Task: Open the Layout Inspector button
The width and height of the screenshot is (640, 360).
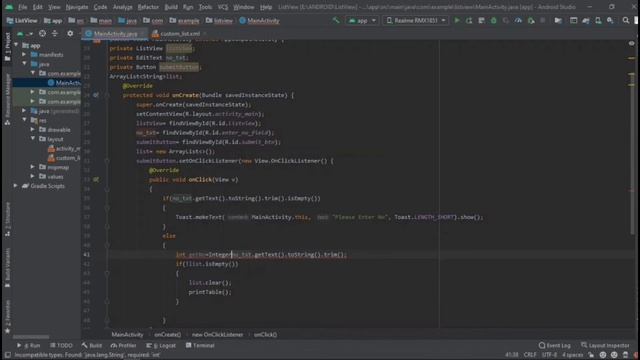Action: click(605, 345)
